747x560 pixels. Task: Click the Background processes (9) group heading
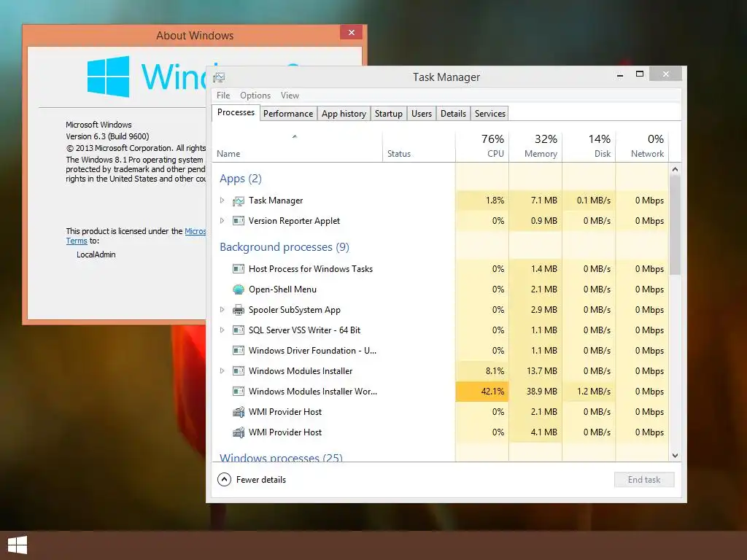285,247
